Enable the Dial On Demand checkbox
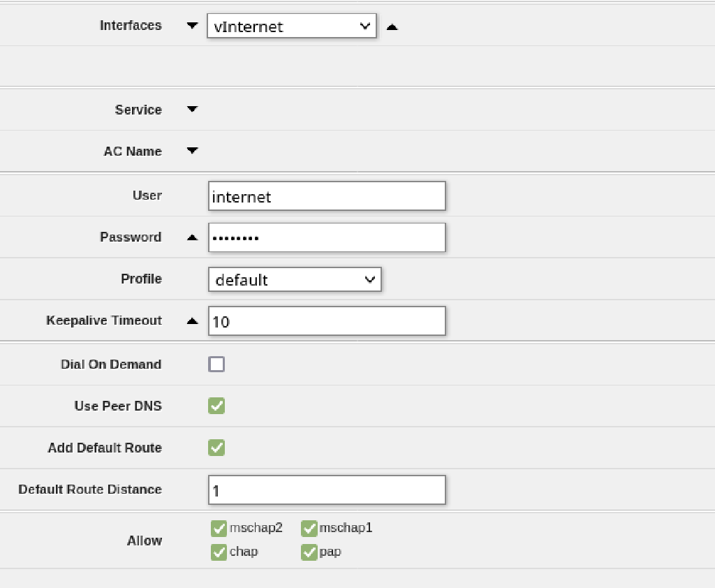This screenshot has width=715, height=588. point(216,365)
